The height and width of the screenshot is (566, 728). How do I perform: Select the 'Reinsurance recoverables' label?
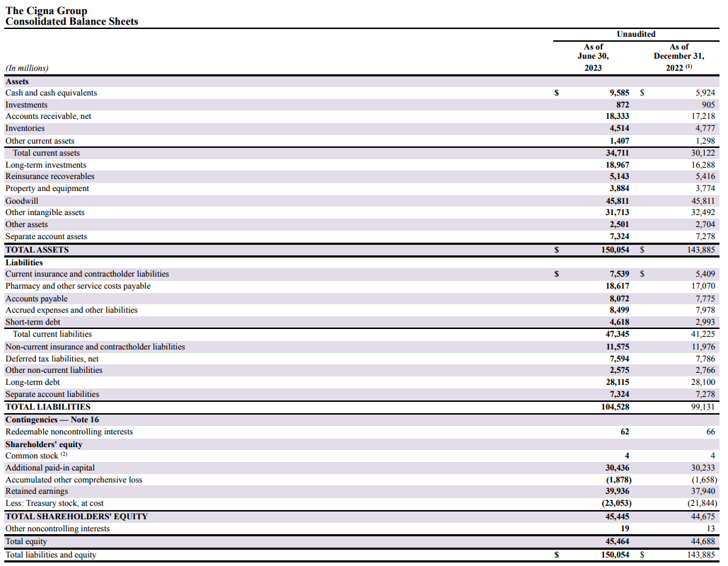50,176
